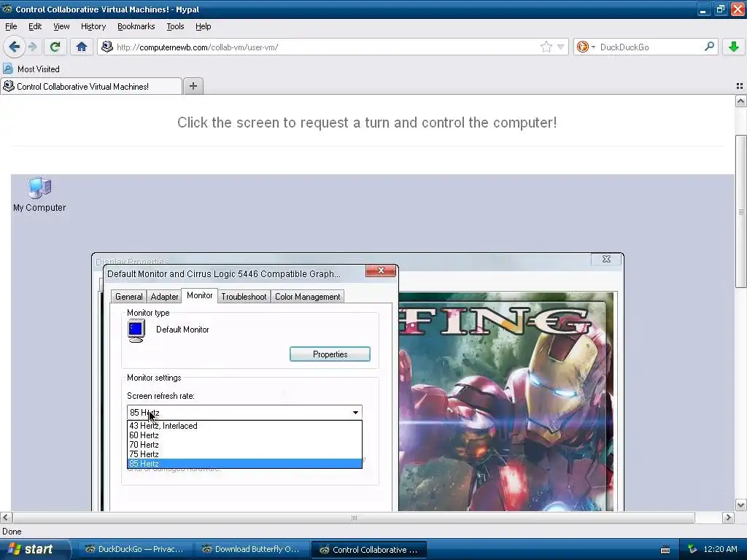Select 70 Hertz refresh rate
Viewport: 747px width, 560px height.
(244, 445)
